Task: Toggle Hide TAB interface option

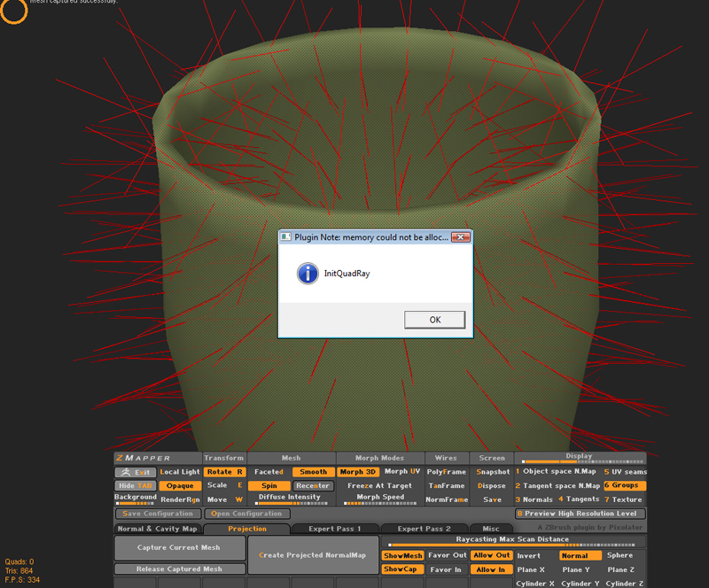Action: (x=135, y=485)
